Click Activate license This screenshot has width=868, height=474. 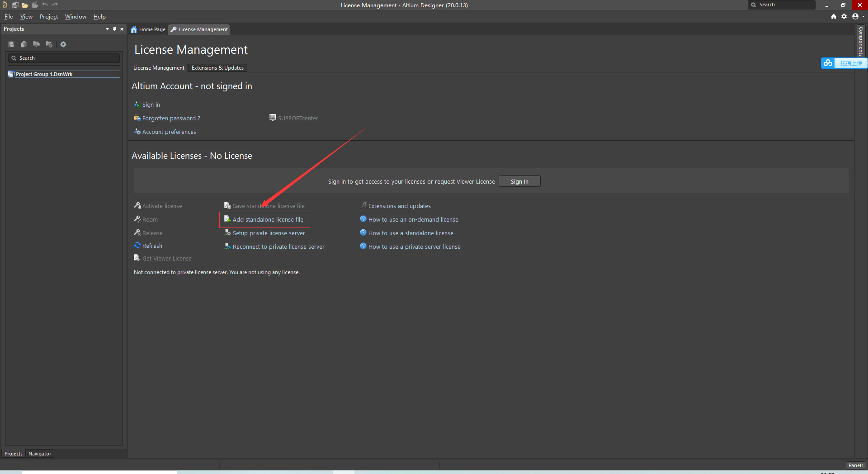(x=162, y=206)
